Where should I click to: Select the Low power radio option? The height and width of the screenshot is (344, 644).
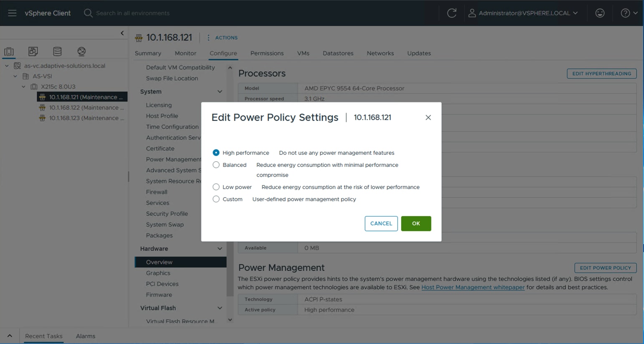[216, 187]
